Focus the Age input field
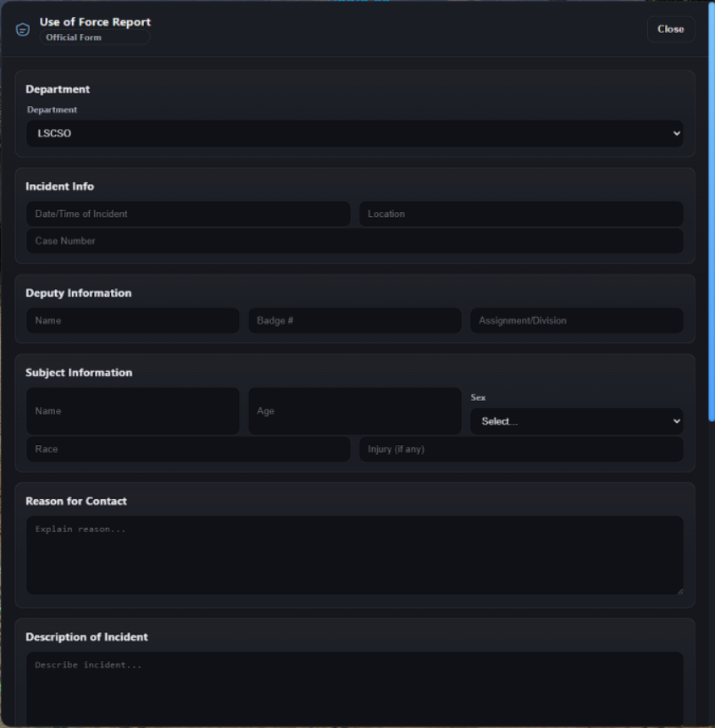Viewport: 715px width, 728px height. coord(354,411)
